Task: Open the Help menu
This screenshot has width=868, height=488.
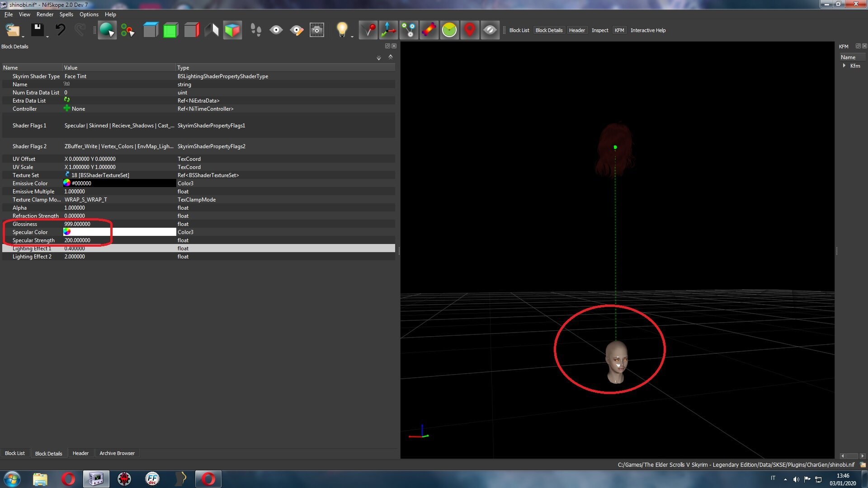Action: 110,14
